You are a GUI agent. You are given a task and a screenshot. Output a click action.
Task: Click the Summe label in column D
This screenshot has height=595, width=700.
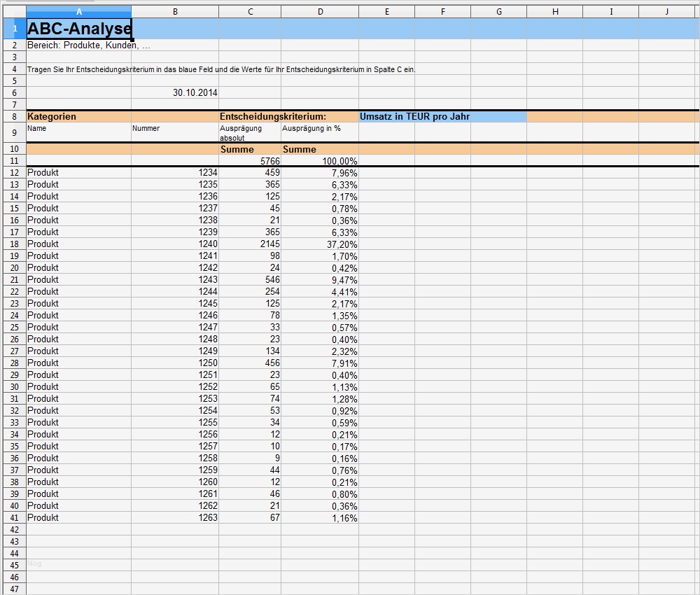320,149
